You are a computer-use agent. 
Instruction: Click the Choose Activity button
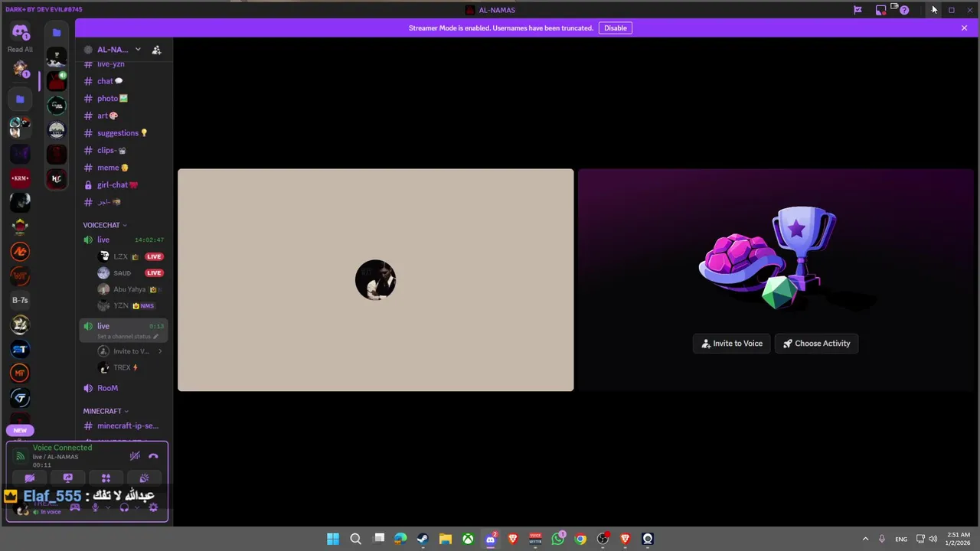(816, 344)
